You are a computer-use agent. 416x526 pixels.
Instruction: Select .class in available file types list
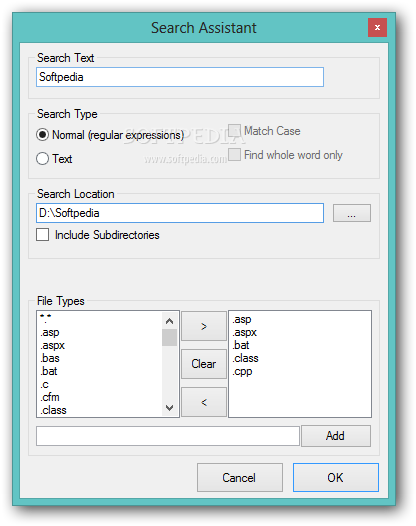[x=100, y=410]
